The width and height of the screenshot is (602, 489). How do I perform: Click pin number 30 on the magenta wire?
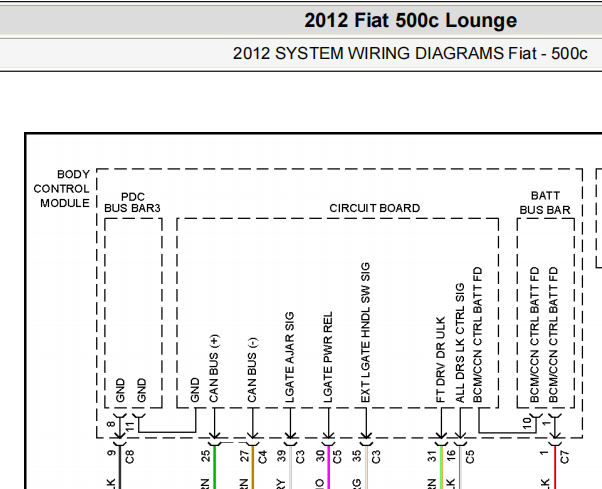coord(320,456)
